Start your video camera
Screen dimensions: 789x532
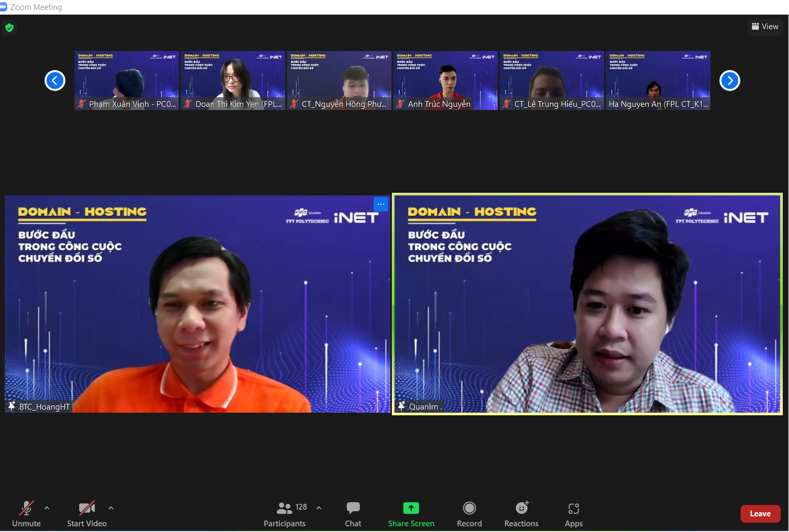tap(87, 514)
